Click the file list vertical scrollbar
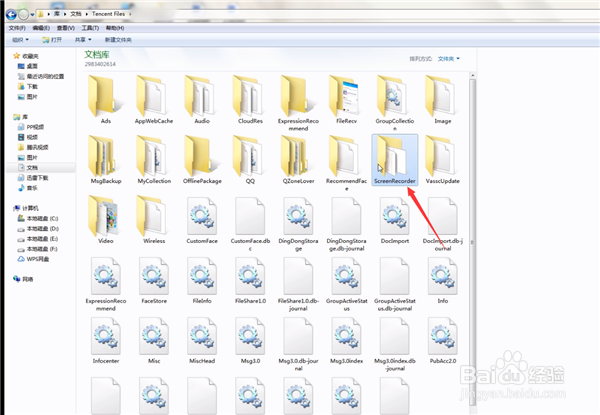600x415 pixels. [x=473, y=241]
